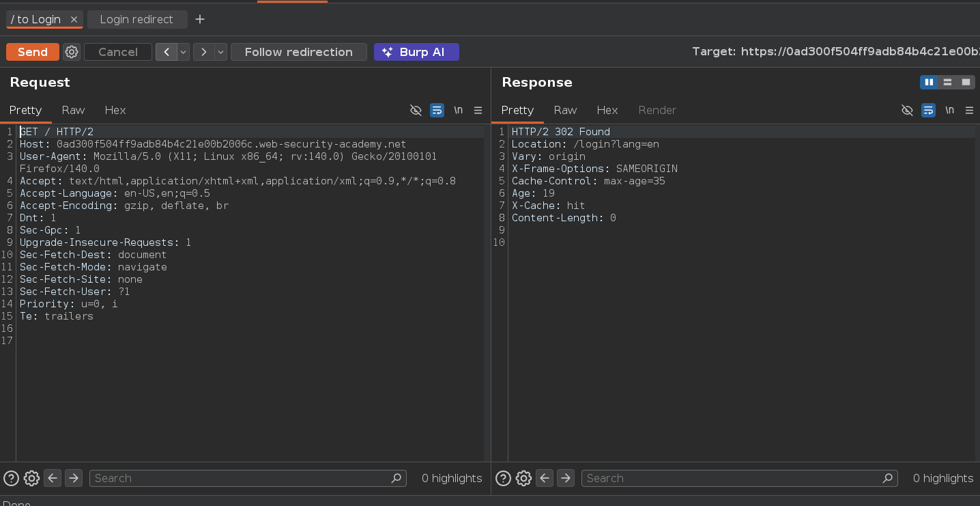
Task: Go to next Response search match
Action: point(566,478)
